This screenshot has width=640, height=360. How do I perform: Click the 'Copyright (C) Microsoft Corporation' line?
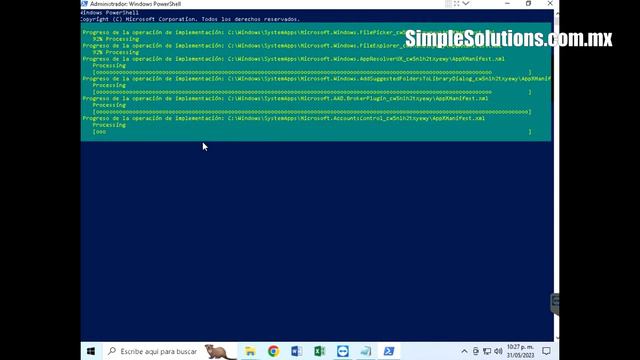(191, 19)
